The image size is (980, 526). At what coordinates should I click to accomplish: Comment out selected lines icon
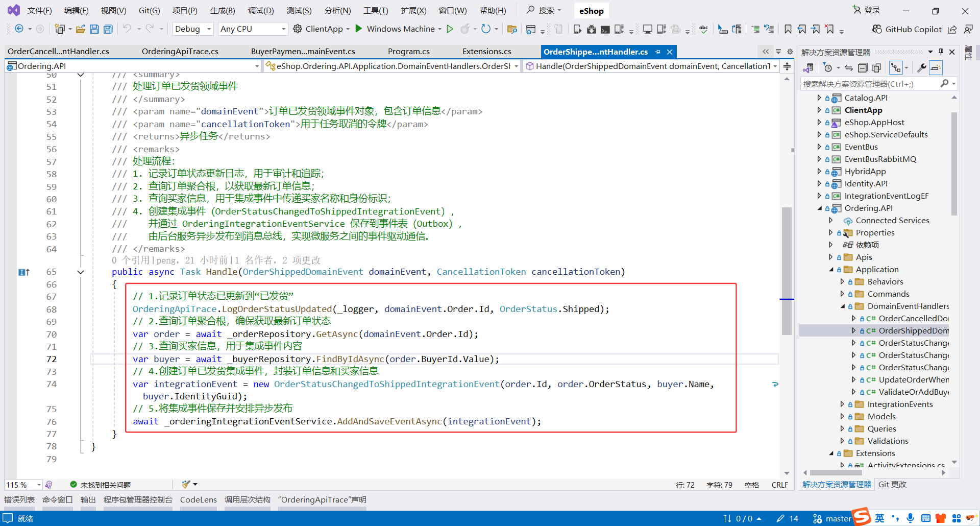click(x=755, y=29)
